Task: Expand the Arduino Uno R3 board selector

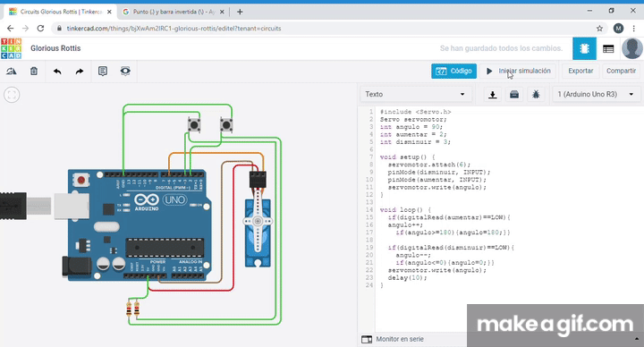Action: tap(596, 95)
